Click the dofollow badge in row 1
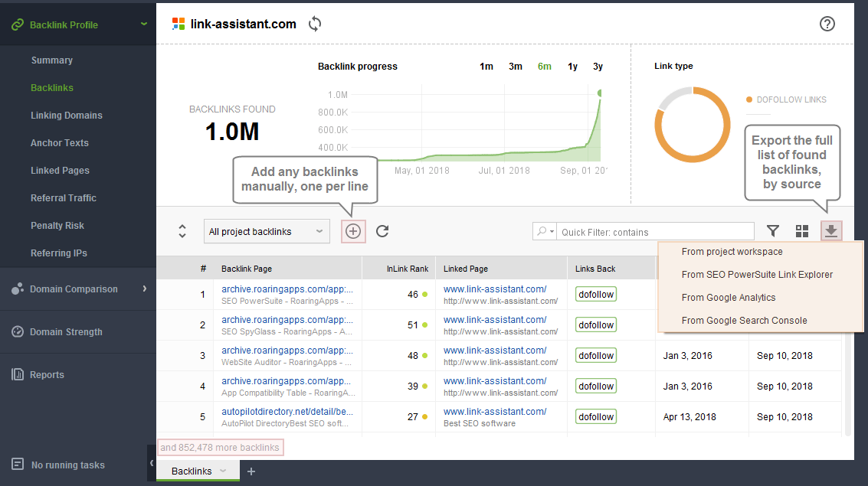Image resolution: width=868 pixels, height=486 pixels. coord(595,295)
